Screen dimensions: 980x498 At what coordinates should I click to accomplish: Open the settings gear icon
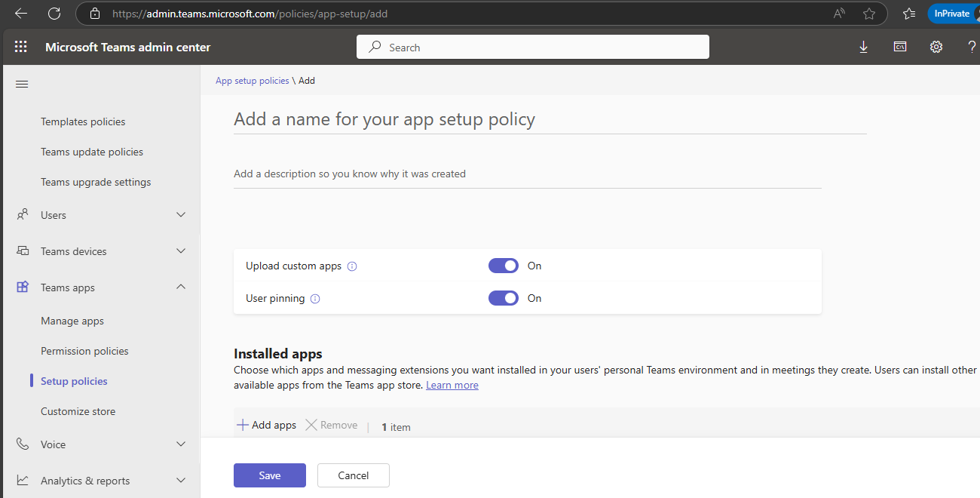pyautogui.click(x=936, y=47)
